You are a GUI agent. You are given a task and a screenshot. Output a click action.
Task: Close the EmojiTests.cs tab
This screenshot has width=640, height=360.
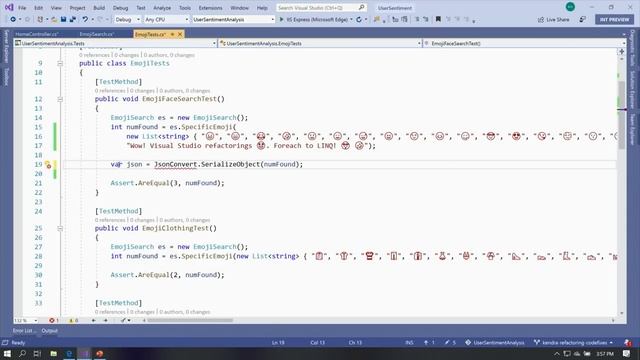click(x=180, y=34)
